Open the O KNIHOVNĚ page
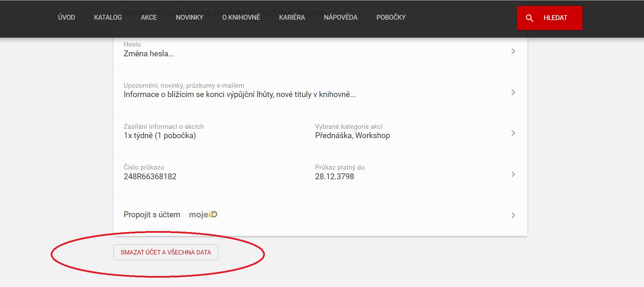Screen dimensions: 644x287 coord(241,17)
